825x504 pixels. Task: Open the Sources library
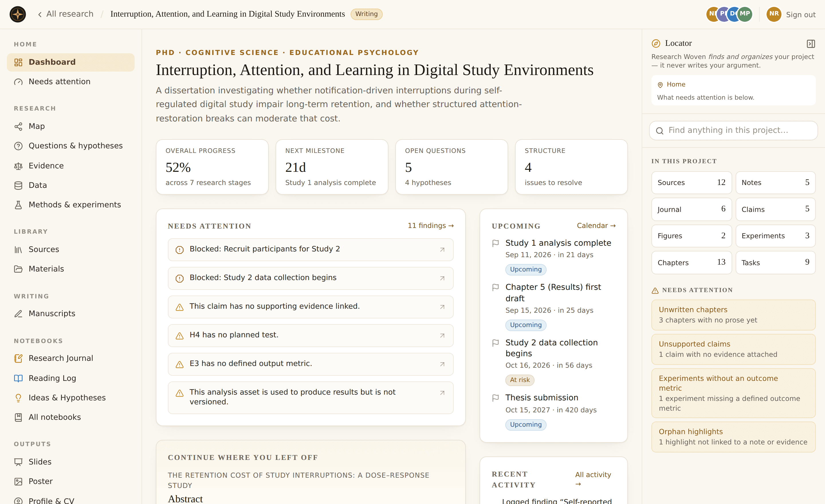pos(71,249)
